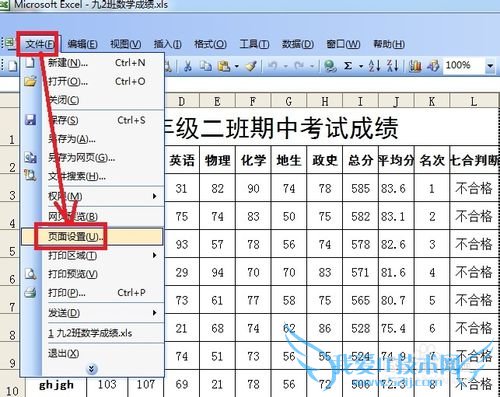Expand full File menu with bottom chevron
This screenshot has height=397, width=500.
pyautogui.click(x=91, y=369)
